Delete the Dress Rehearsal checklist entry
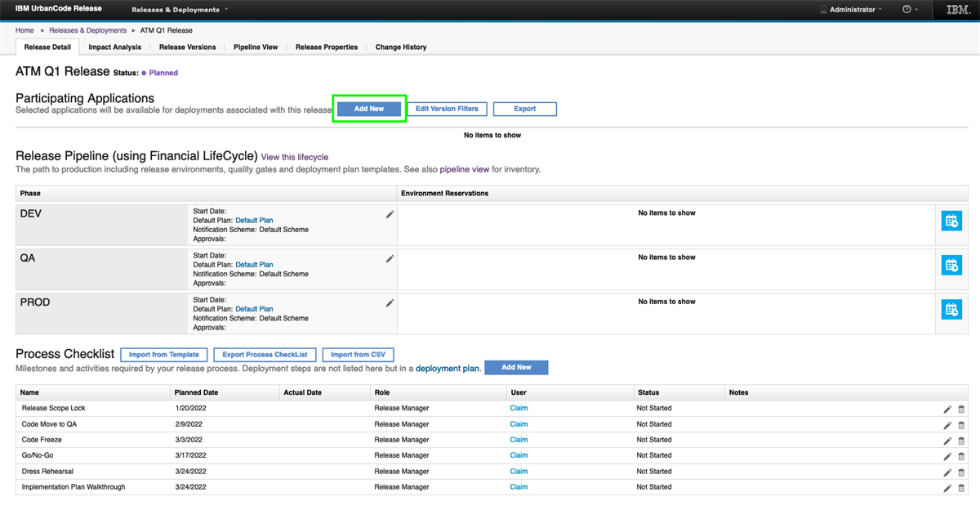The height and width of the screenshot is (506, 980). [961, 472]
